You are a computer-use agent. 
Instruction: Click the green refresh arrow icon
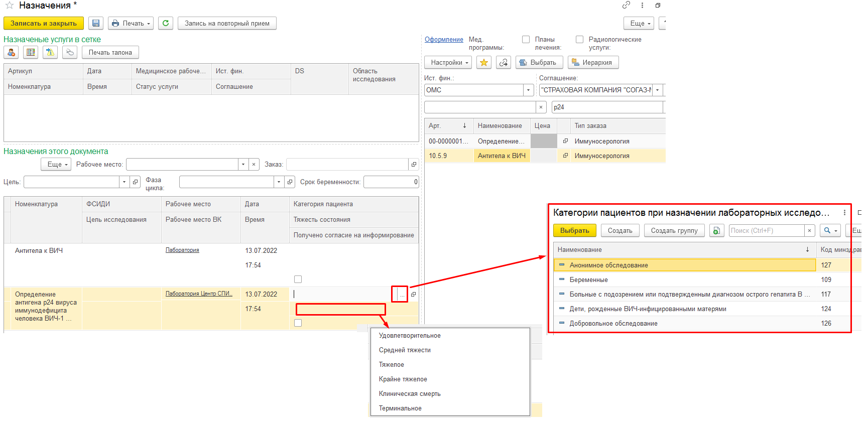tap(166, 23)
